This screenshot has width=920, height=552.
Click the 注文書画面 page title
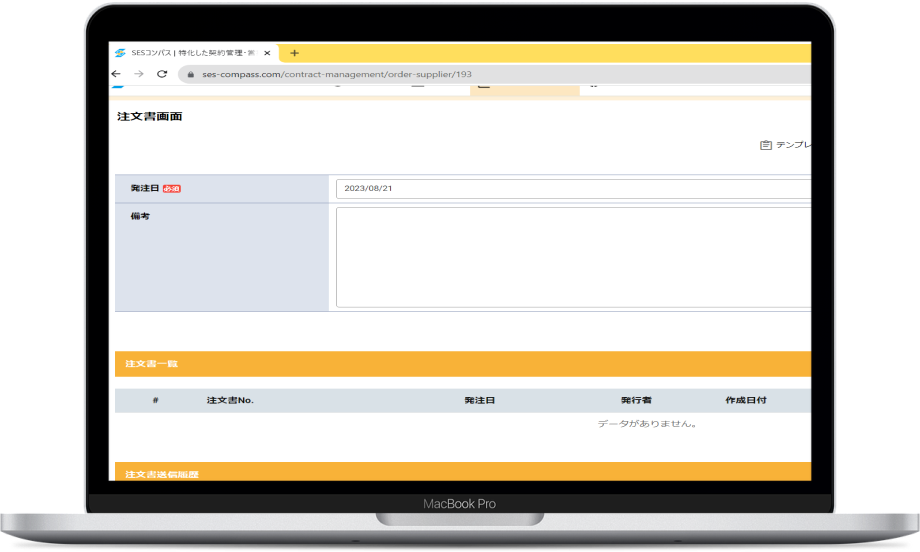point(150,116)
